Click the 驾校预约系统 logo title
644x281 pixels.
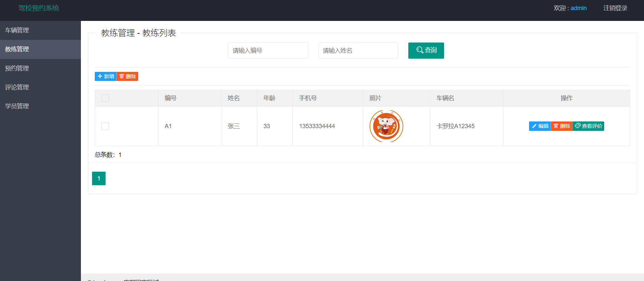[39, 8]
